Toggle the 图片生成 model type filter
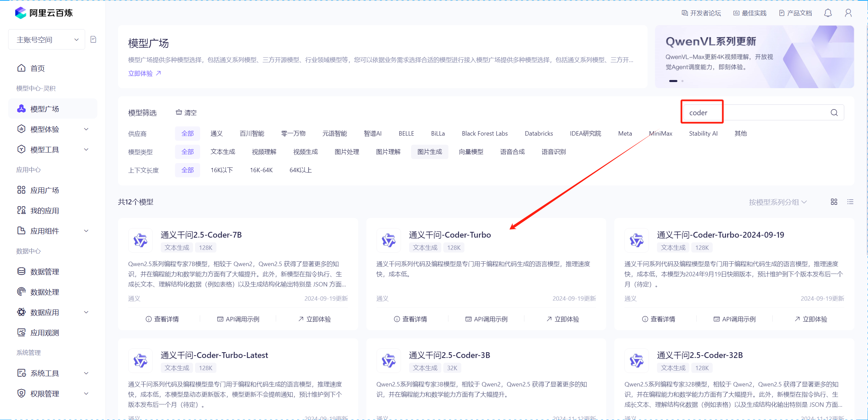Viewport: 868px width, 420px height. point(429,152)
